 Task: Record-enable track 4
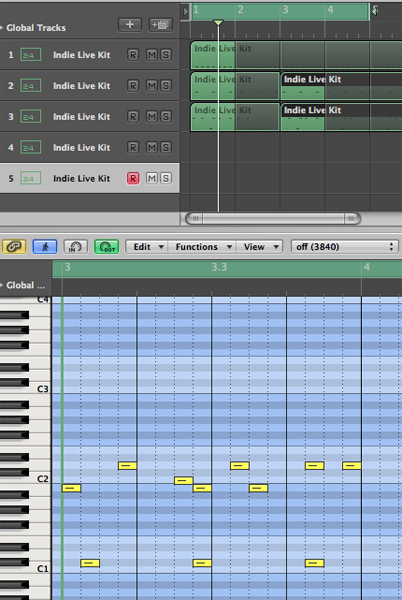(x=133, y=147)
